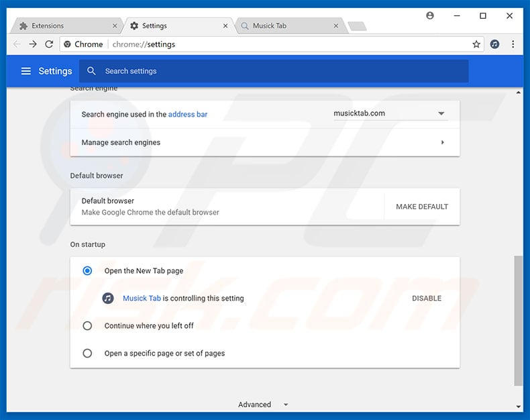
Task: Select Continue where you left off option
Action: (x=87, y=325)
